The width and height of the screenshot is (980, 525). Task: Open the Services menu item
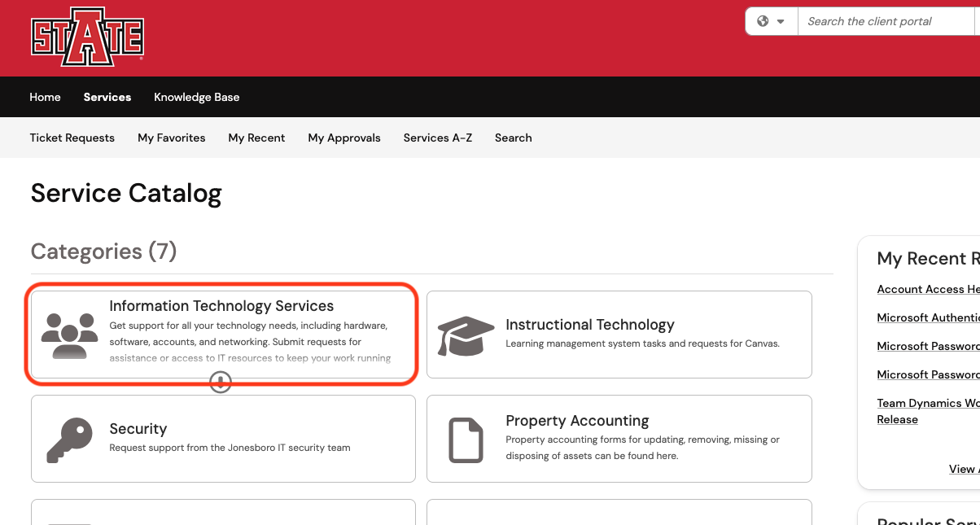coord(107,97)
